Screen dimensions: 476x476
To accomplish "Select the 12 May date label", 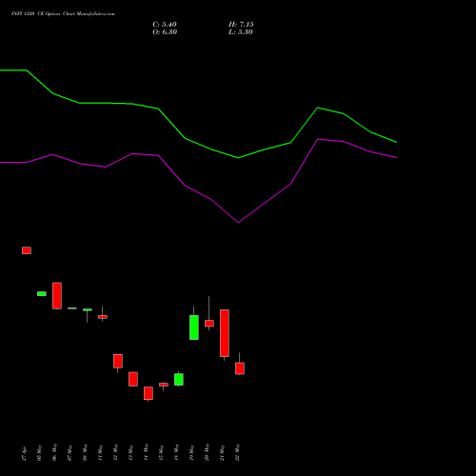I will [x=115, y=452].
